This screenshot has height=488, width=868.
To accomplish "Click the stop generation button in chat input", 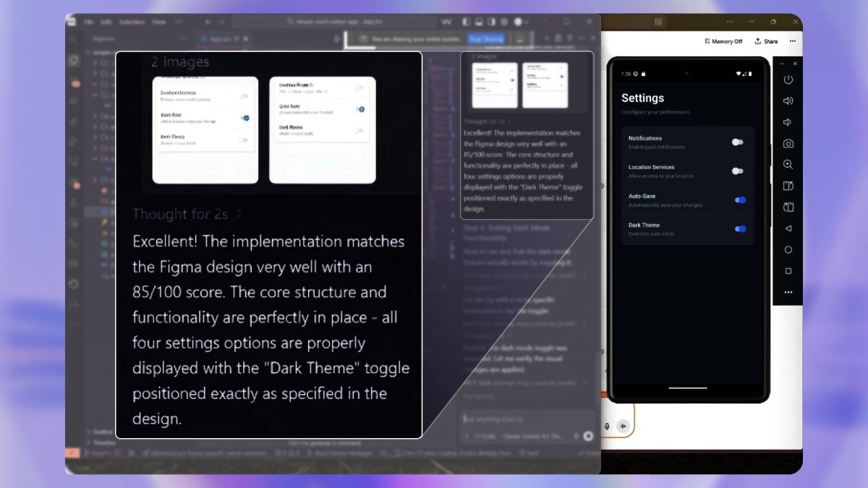I will coord(588,436).
